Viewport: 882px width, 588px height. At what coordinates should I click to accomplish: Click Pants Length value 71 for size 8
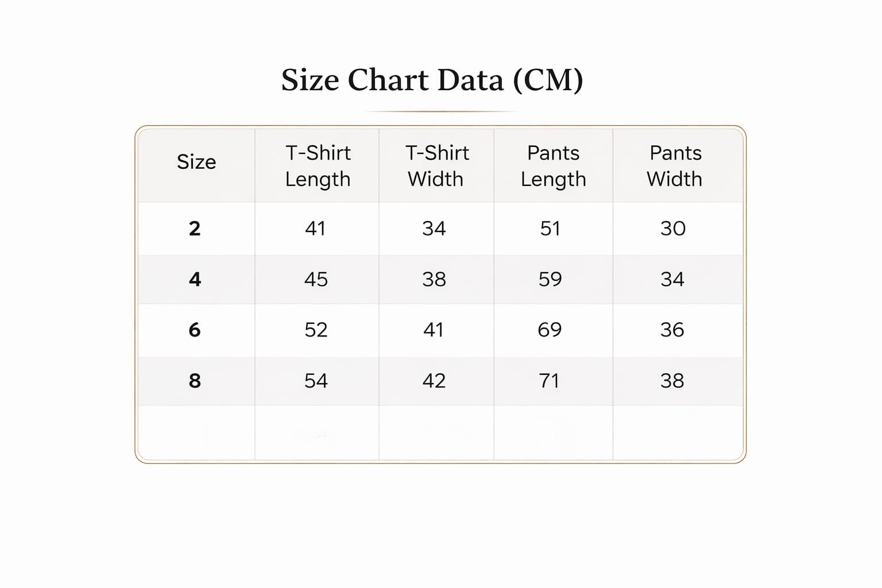tap(549, 381)
